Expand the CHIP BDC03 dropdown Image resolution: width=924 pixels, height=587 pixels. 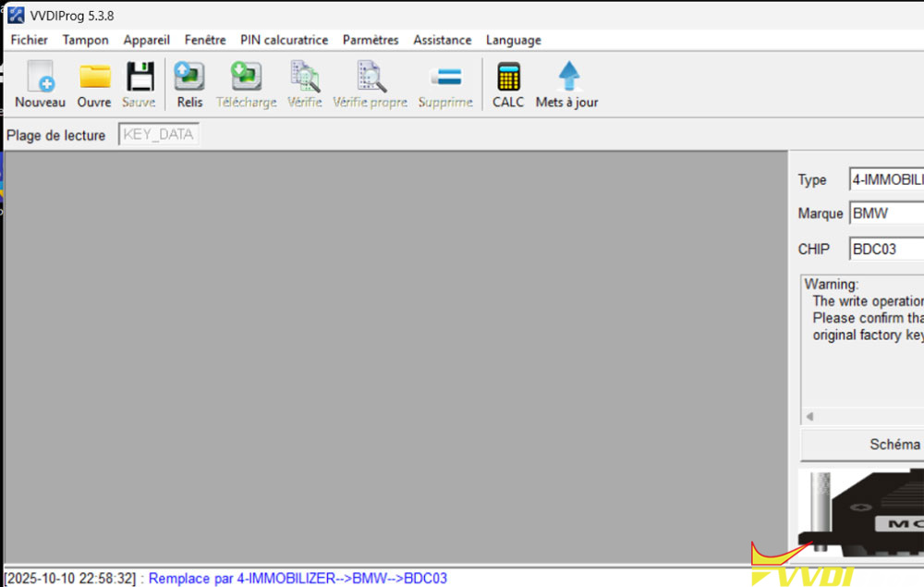pos(885,249)
